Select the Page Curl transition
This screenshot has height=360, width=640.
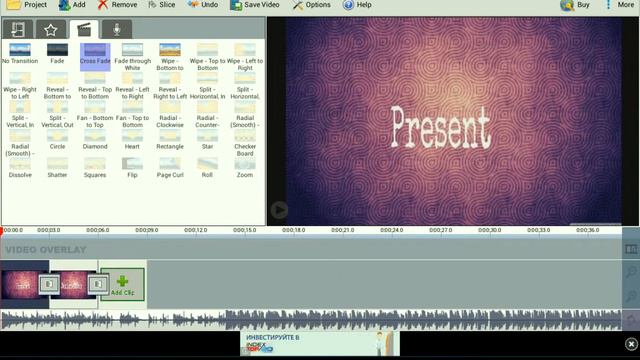click(x=170, y=168)
